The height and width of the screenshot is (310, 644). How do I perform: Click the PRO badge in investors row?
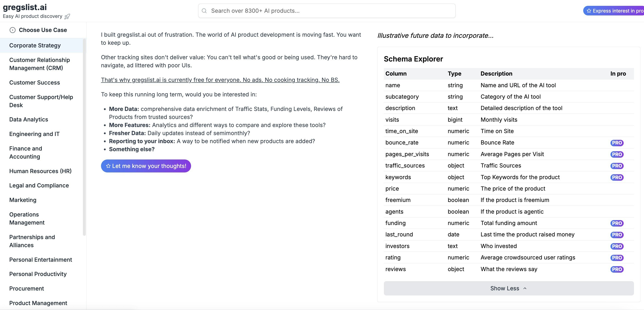[x=617, y=246]
